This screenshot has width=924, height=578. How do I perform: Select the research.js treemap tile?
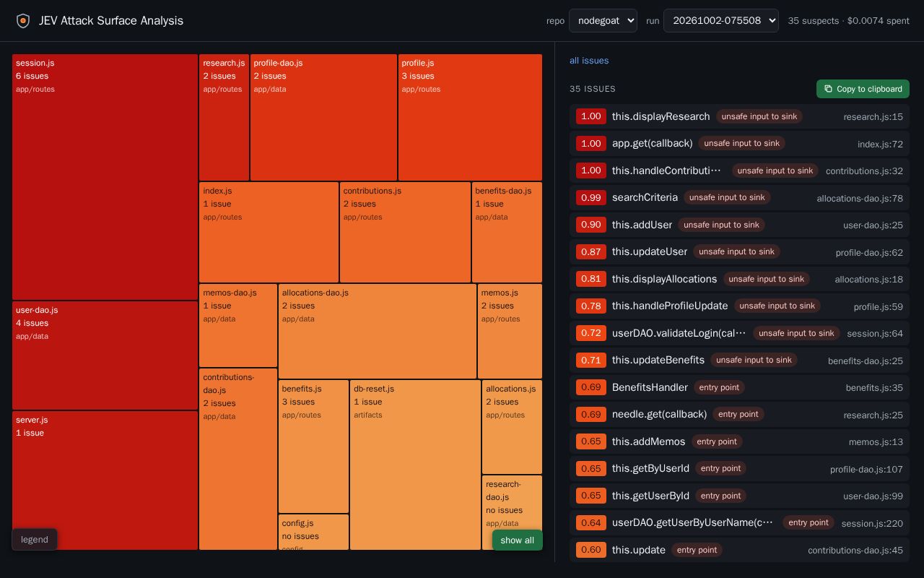click(x=224, y=117)
